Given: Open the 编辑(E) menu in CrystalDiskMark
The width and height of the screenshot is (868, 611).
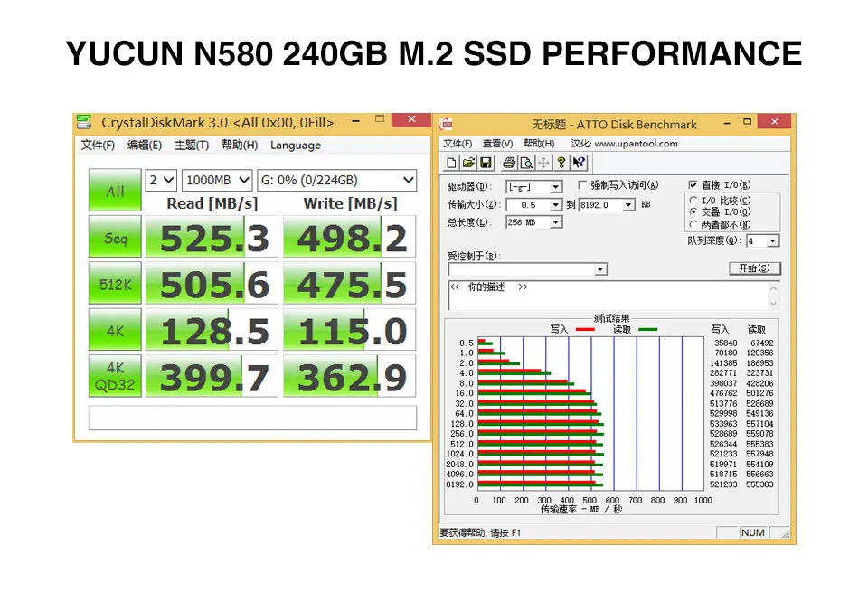Looking at the screenshot, I should pyautogui.click(x=145, y=145).
